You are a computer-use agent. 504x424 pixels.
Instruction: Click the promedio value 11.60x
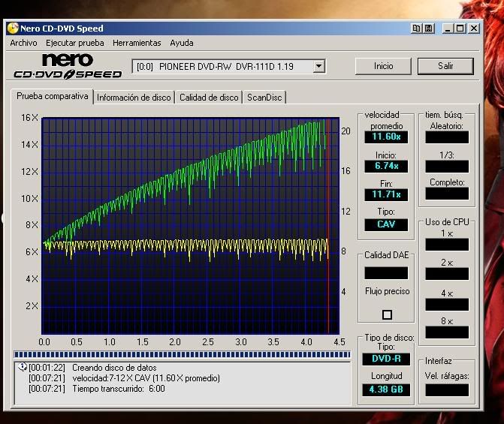pyautogui.click(x=386, y=137)
